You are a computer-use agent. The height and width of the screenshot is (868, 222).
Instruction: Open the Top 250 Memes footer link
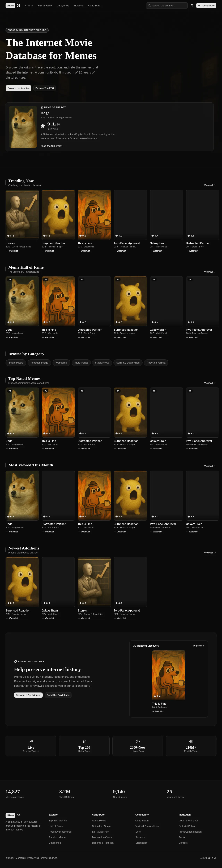tap(58, 821)
